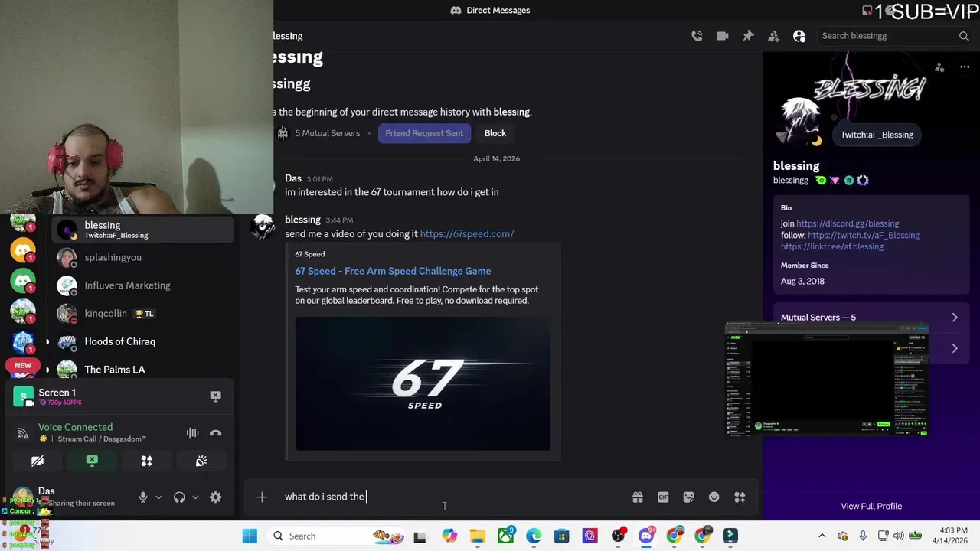Viewport: 980px width, 551px height.
Task: Block the user blessing
Action: pos(495,133)
